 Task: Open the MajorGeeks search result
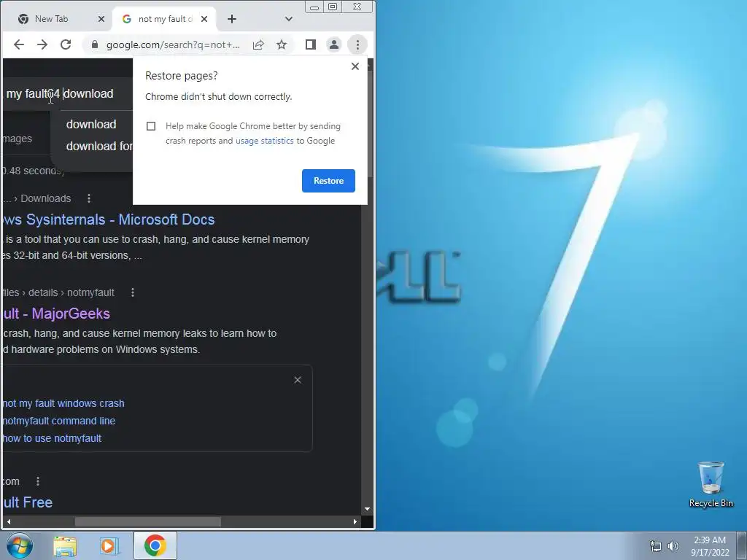tap(56, 314)
